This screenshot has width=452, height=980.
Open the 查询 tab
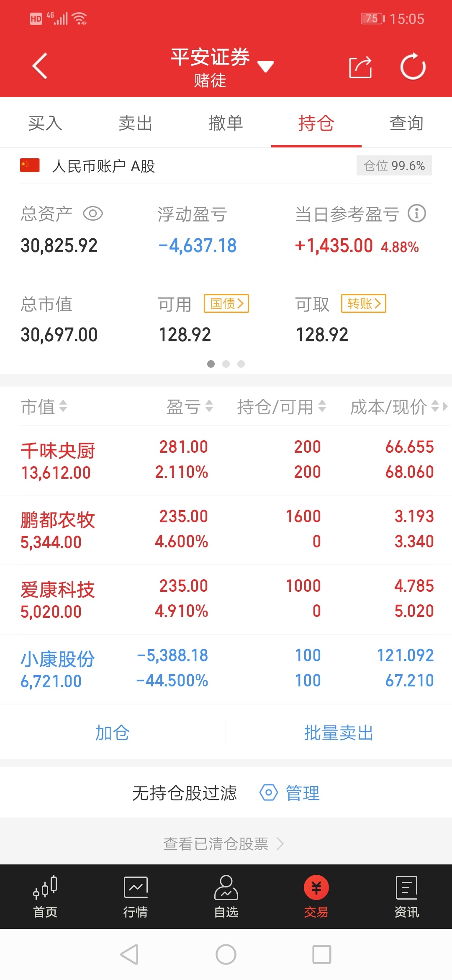pyautogui.click(x=407, y=123)
